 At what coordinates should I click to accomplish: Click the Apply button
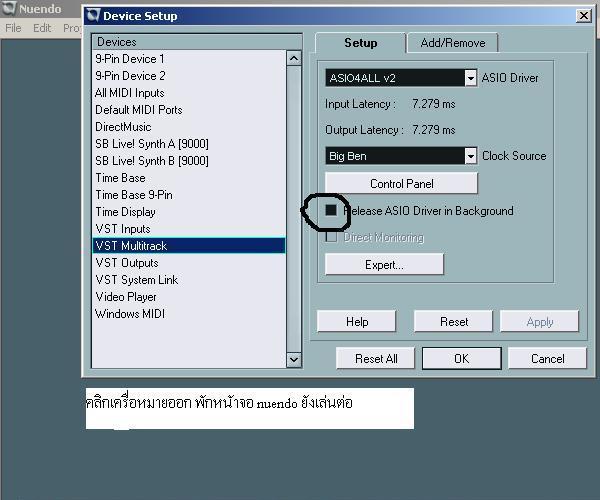540,321
